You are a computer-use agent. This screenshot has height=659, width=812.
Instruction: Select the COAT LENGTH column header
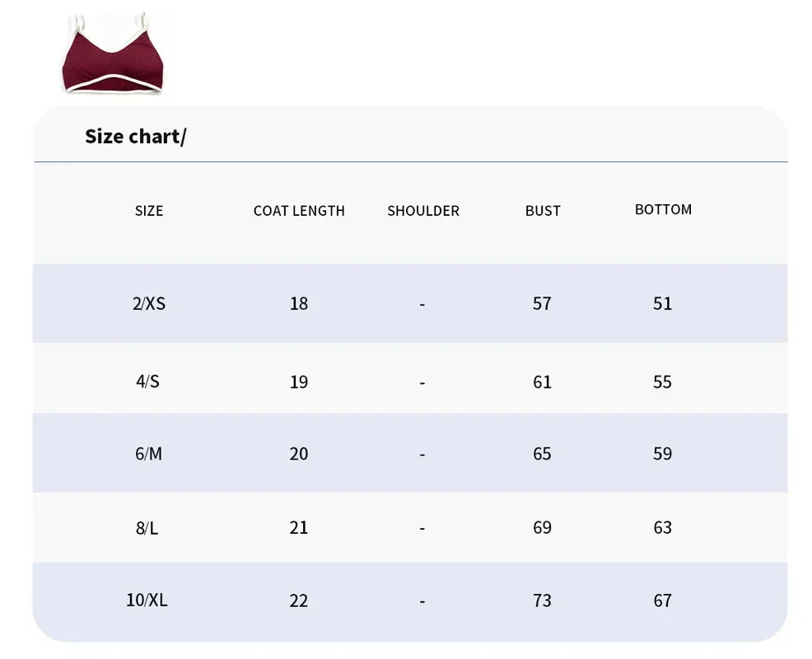point(299,211)
